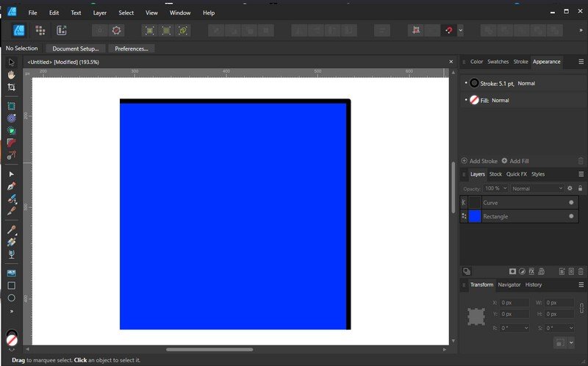
Task: Switch to the Pixel persona icon
Action: [40, 30]
